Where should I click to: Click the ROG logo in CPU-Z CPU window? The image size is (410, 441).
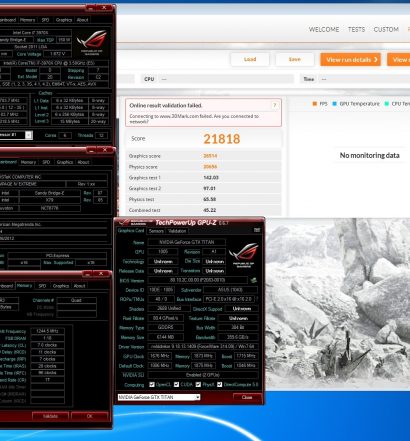point(92,42)
